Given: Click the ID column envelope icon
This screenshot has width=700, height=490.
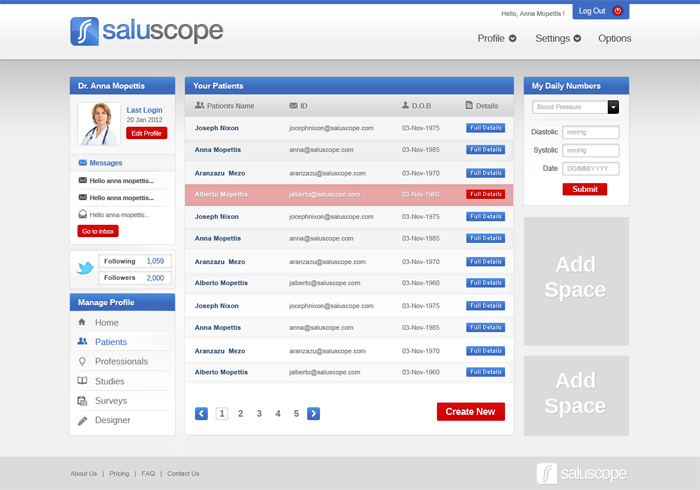Looking at the screenshot, I should click(x=293, y=106).
